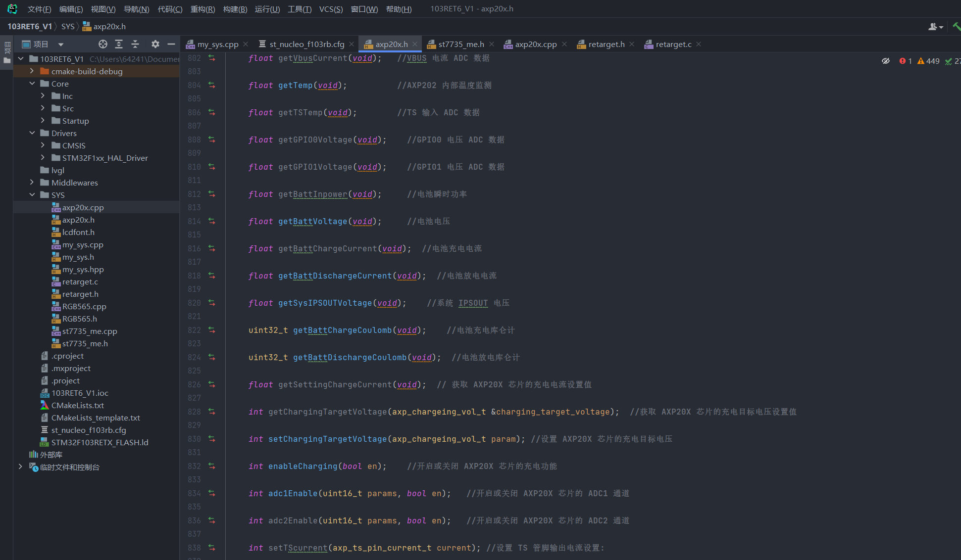Click the SYS breadcrumb

(68, 27)
